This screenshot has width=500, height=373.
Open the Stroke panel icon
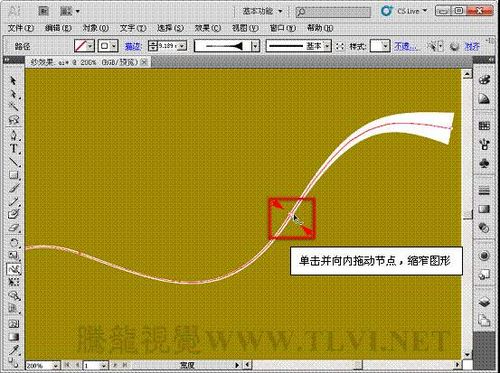point(484,191)
